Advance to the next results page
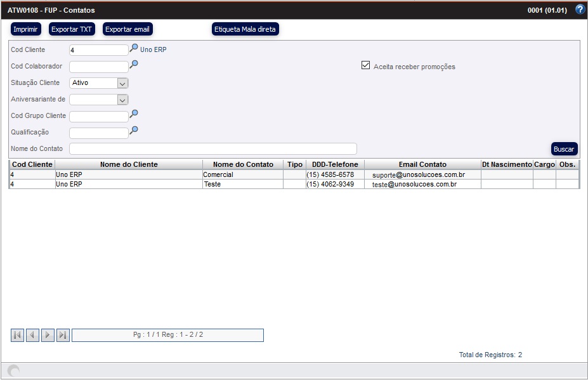588x380 pixels. click(x=48, y=335)
